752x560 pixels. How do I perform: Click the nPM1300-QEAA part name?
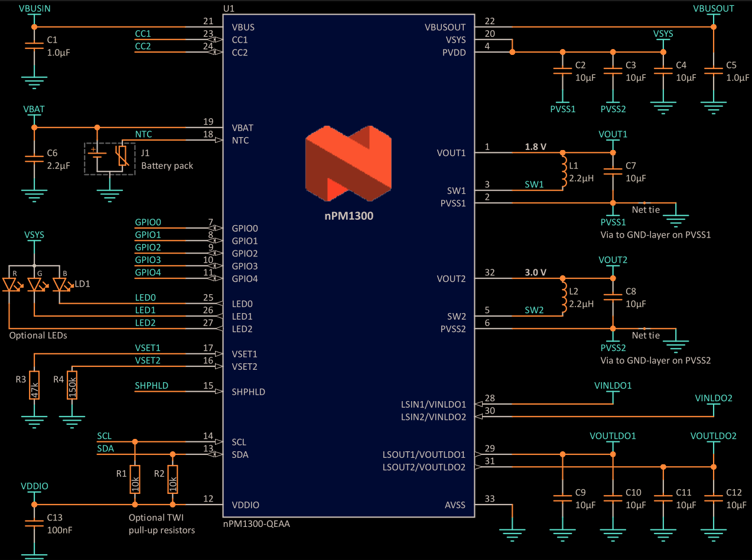pos(256,523)
